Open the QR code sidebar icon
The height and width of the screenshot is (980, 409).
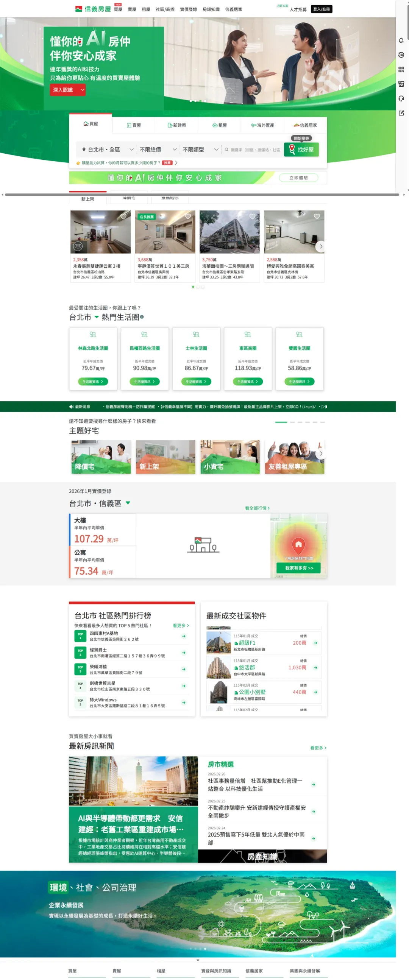tap(401, 69)
